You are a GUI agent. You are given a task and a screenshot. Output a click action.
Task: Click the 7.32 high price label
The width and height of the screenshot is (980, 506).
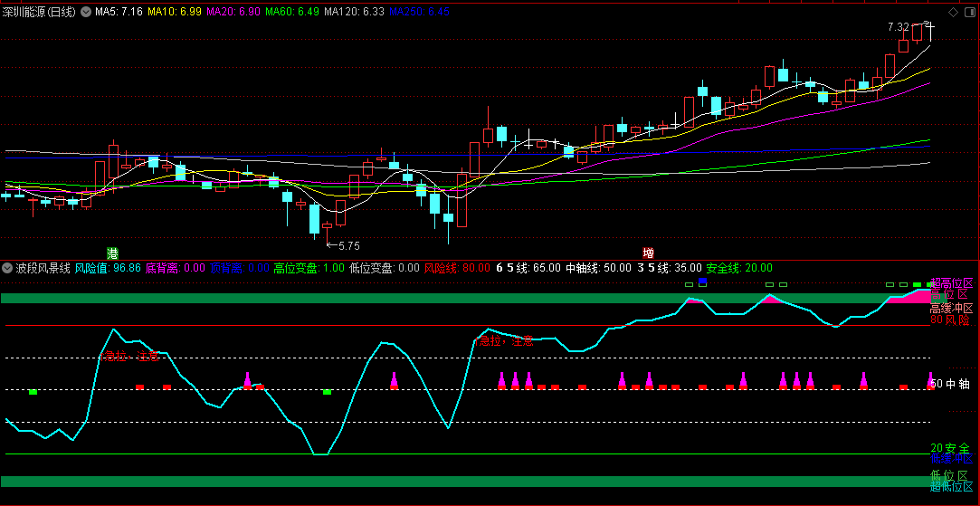click(x=899, y=28)
